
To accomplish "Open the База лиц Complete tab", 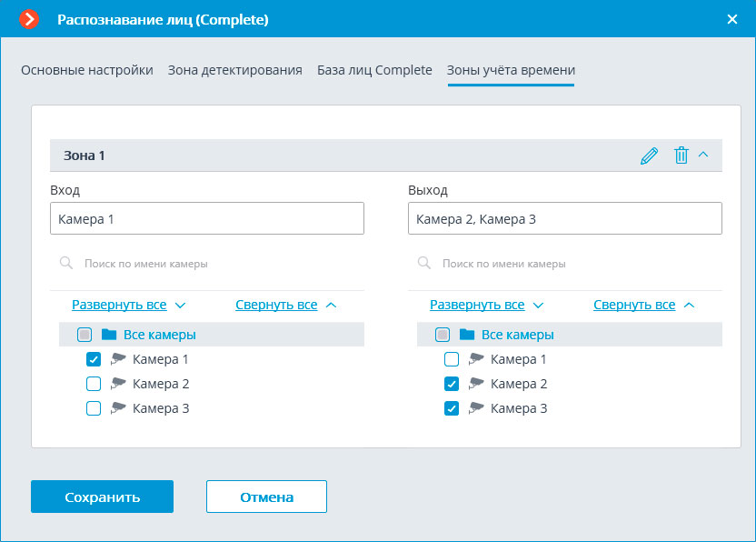I will coord(374,70).
